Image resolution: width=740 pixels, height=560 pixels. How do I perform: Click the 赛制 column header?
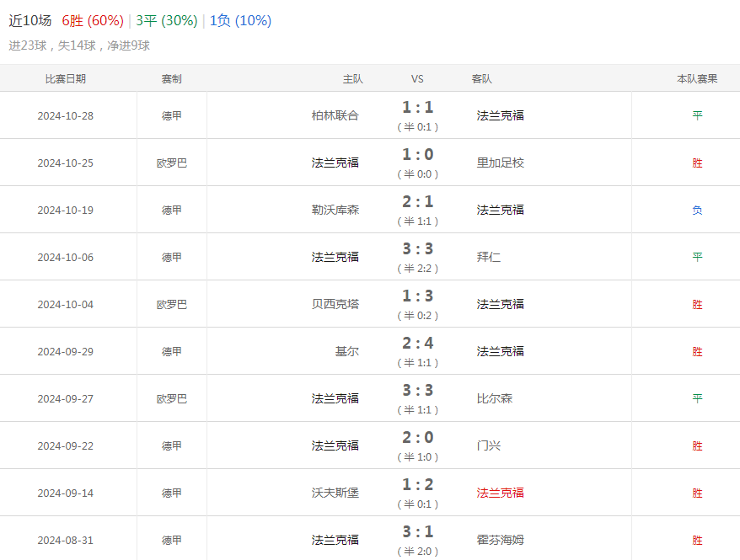pos(172,78)
